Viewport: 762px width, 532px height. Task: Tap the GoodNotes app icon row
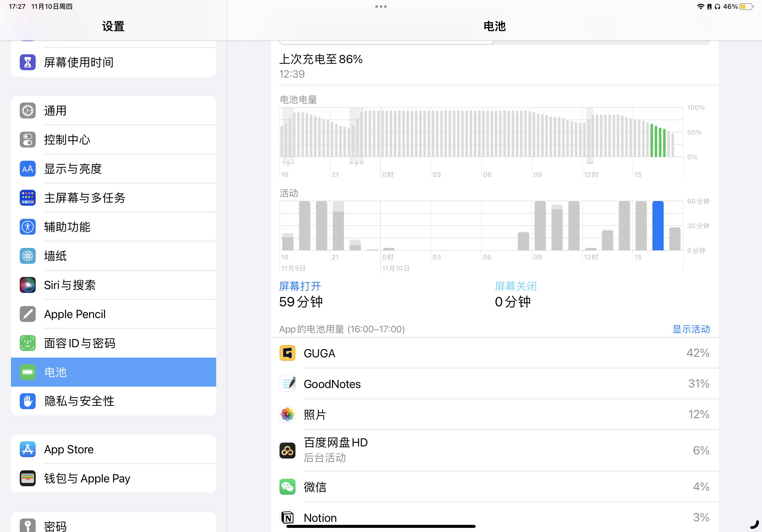click(287, 384)
